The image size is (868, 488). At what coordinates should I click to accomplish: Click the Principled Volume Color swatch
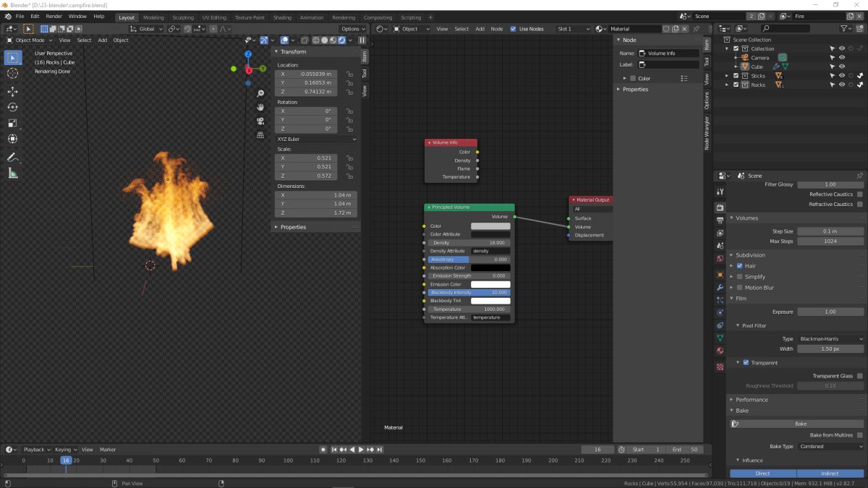tap(490, 226)
